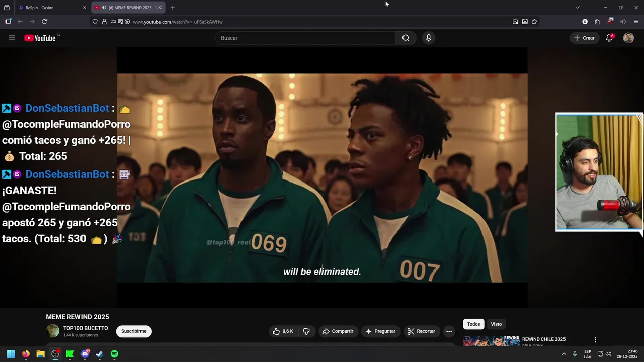Open the browser application menu

click(636, 22)
